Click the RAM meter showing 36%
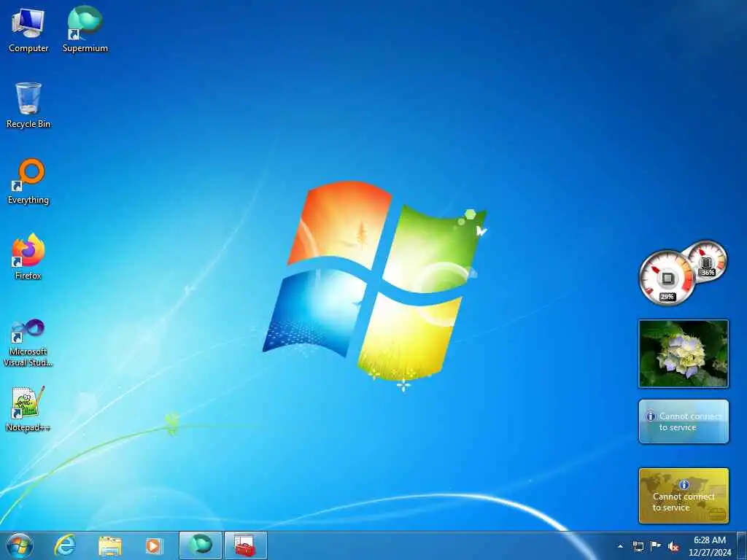 [x=708, y=262]
